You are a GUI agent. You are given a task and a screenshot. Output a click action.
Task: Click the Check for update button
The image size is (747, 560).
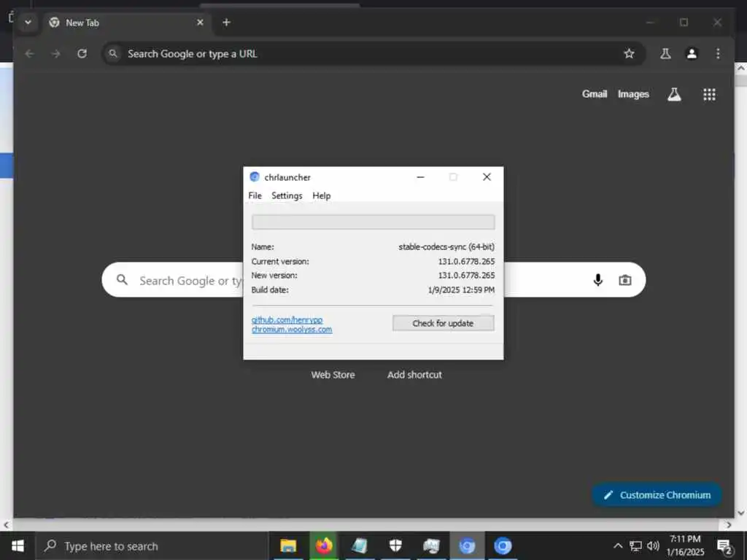click(x=443, y=323)
